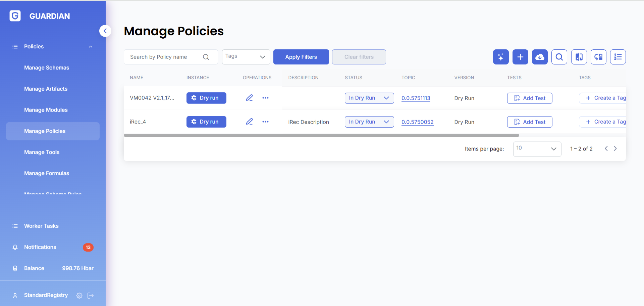Go to Manage Schemas in sidebar
Viewport: 644px width, 306px height.
point(47,68)
